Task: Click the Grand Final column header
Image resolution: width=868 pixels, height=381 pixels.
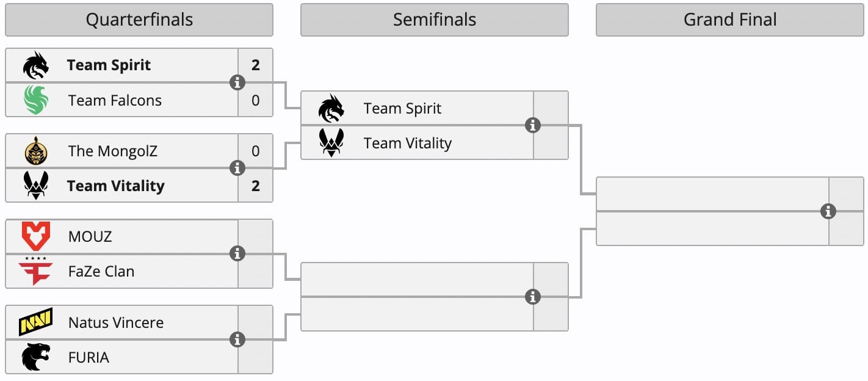Action: 729,20
